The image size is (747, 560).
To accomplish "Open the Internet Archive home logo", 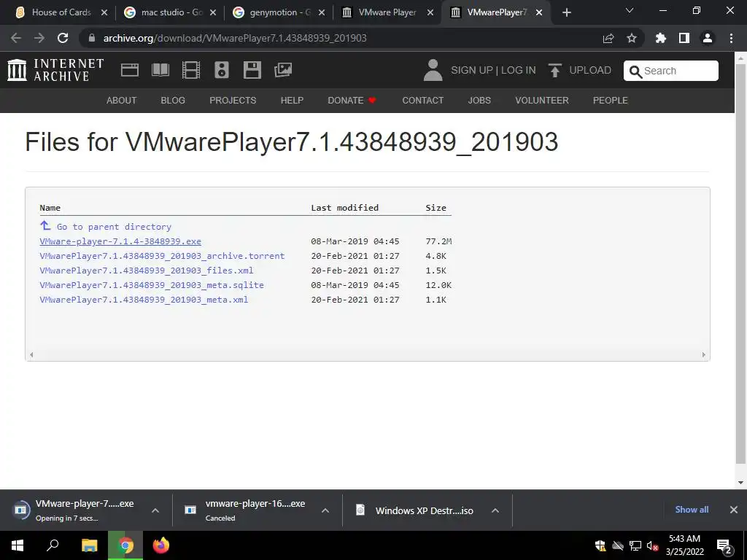I will (55, 70).
